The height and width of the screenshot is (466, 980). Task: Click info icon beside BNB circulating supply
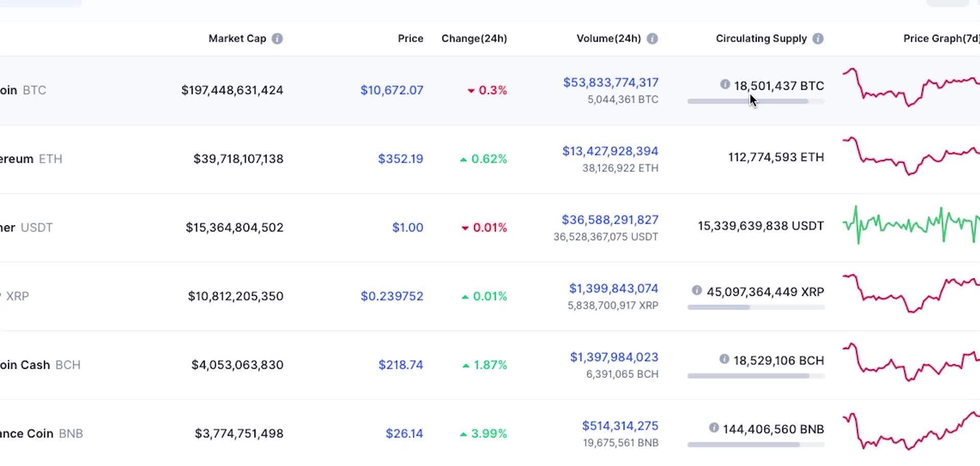point(713,428)
